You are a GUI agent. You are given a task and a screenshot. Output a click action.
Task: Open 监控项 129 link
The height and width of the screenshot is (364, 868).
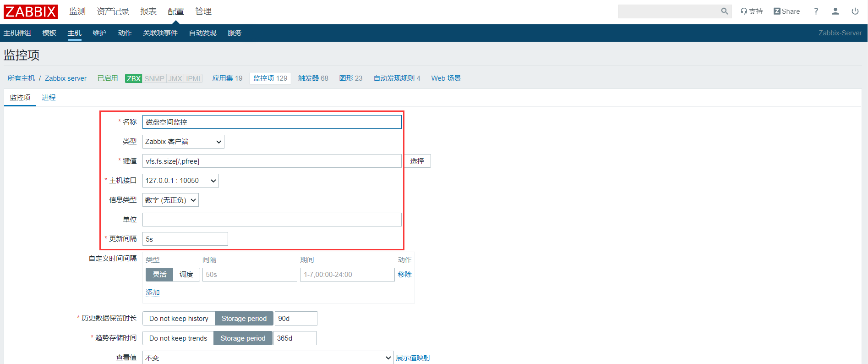[x=270, y=78]
